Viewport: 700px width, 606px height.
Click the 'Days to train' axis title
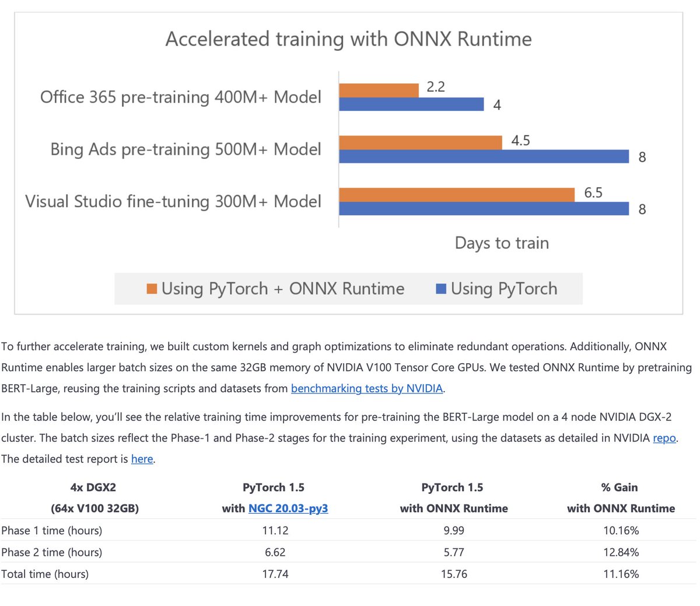point(502,243)
